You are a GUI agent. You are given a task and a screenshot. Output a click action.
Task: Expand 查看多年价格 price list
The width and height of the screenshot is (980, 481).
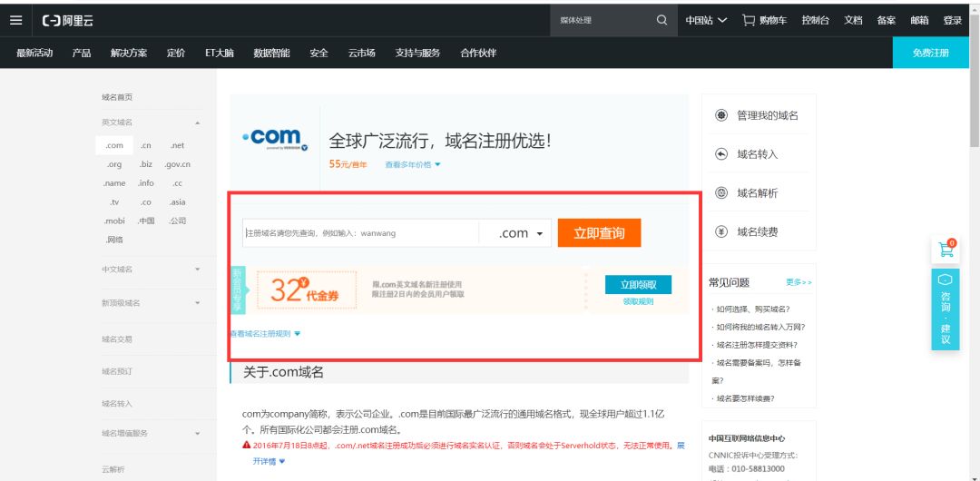[413, 164]
